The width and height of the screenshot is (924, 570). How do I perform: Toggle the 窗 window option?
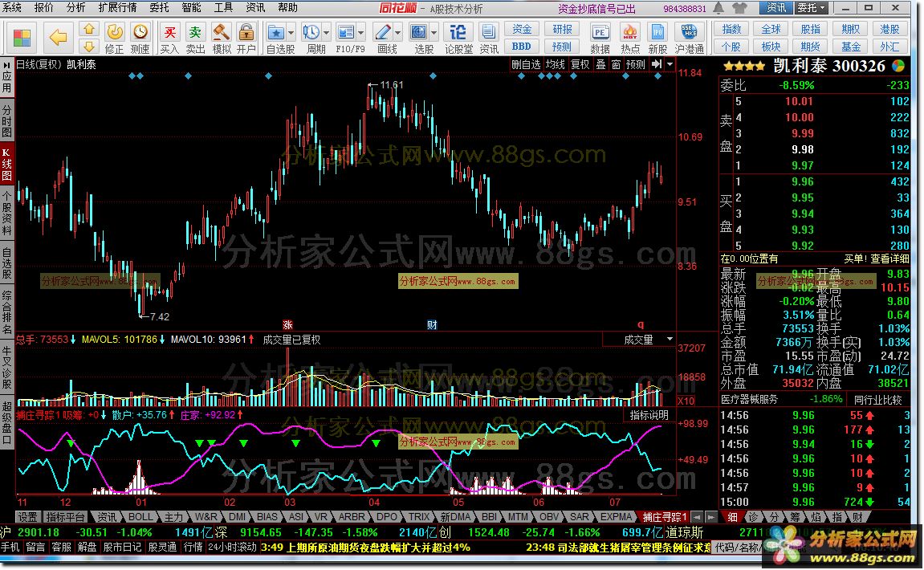click(x=616, y=64)
